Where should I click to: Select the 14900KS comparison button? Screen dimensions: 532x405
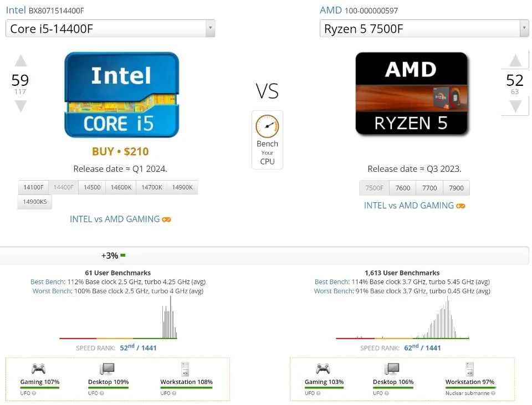[x=34, y=202]
